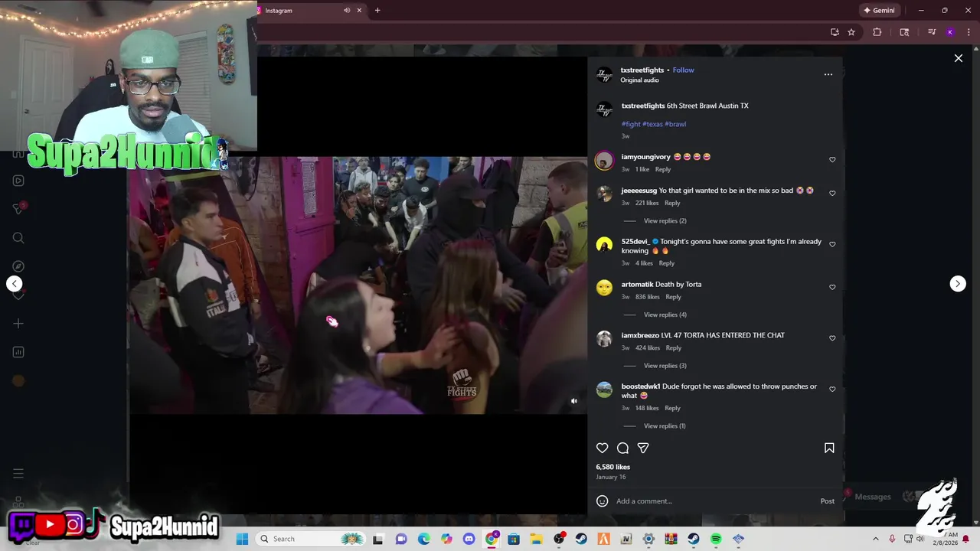
Task: Save the post using the bookmark icon
Action: [x=829, y=448]
